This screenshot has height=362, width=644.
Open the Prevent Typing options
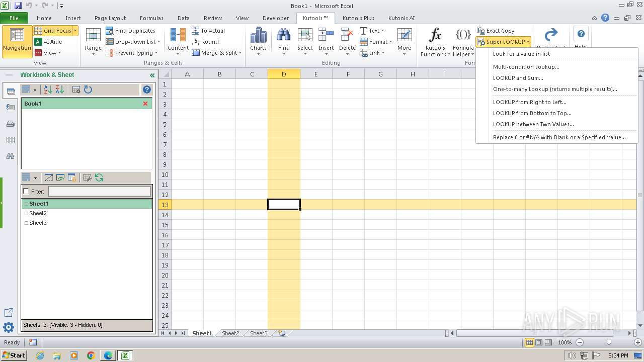coord(132,53)
